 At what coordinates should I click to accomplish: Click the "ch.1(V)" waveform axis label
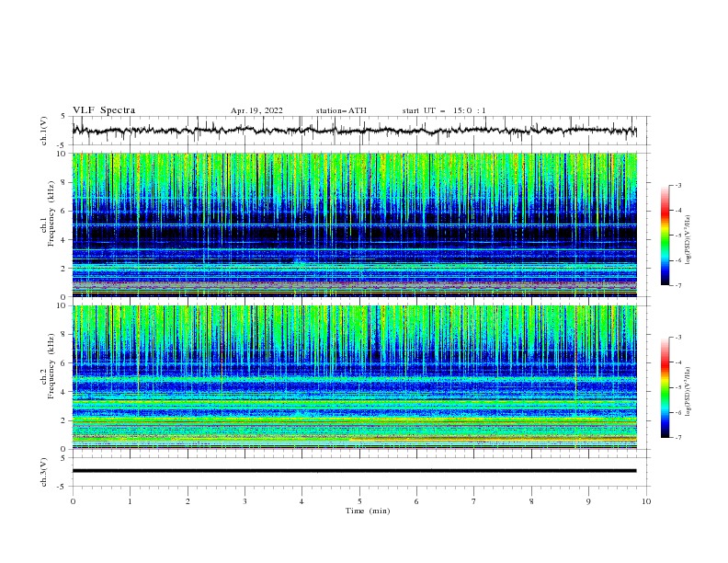coord(44,131)
